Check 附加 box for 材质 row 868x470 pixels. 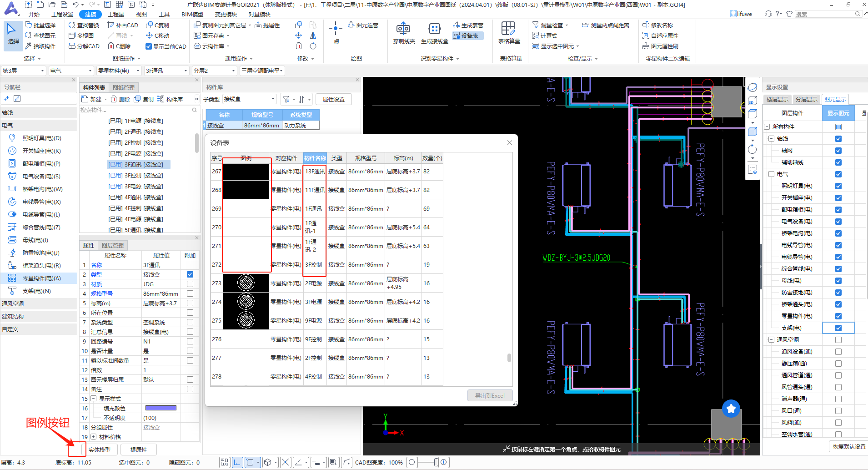[x=190, y=284]
